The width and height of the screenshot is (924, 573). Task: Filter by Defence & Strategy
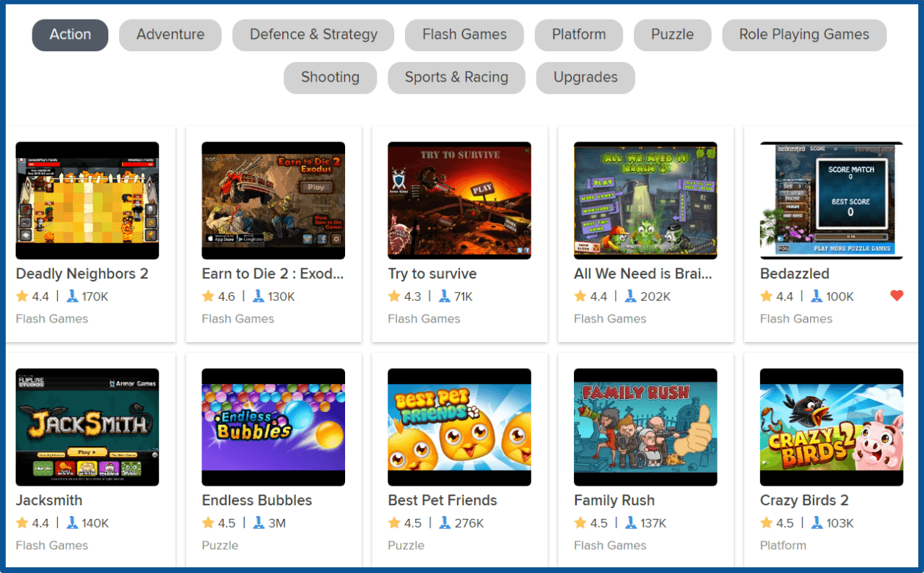tap(313, 35)
